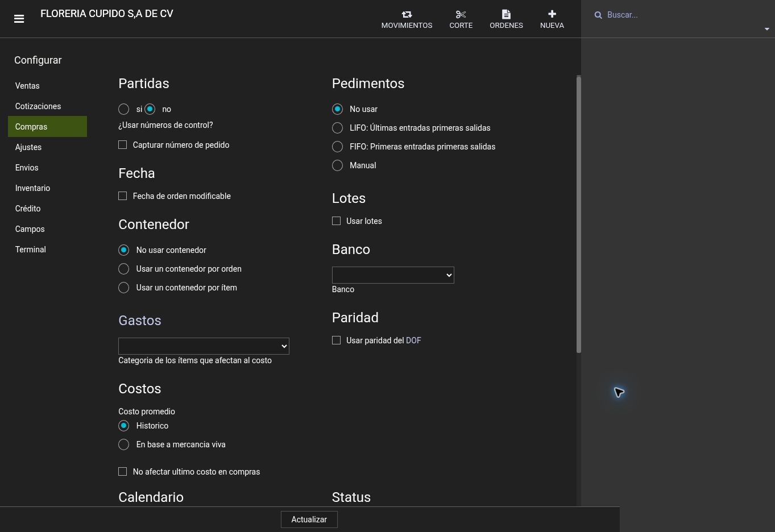Screen dimensions: 775x532
Task: Open Terminal configuration section
Action: pos(48,250)
